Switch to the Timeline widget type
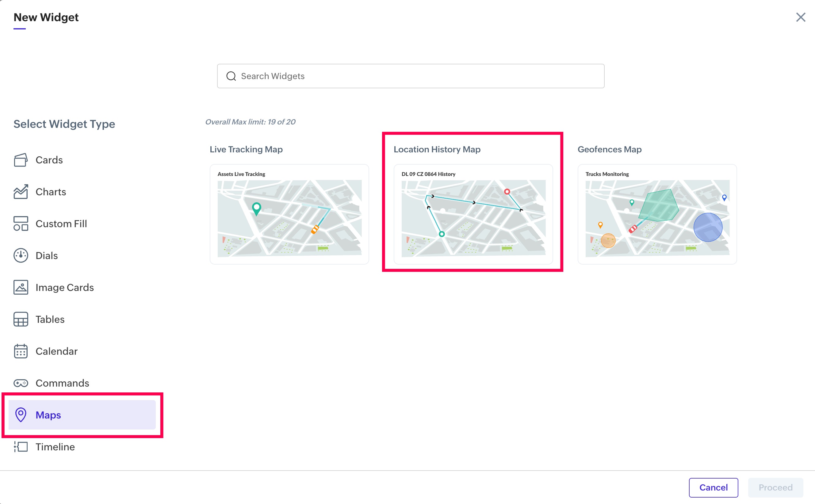This screenshot has height=504, width=815. 55,447
